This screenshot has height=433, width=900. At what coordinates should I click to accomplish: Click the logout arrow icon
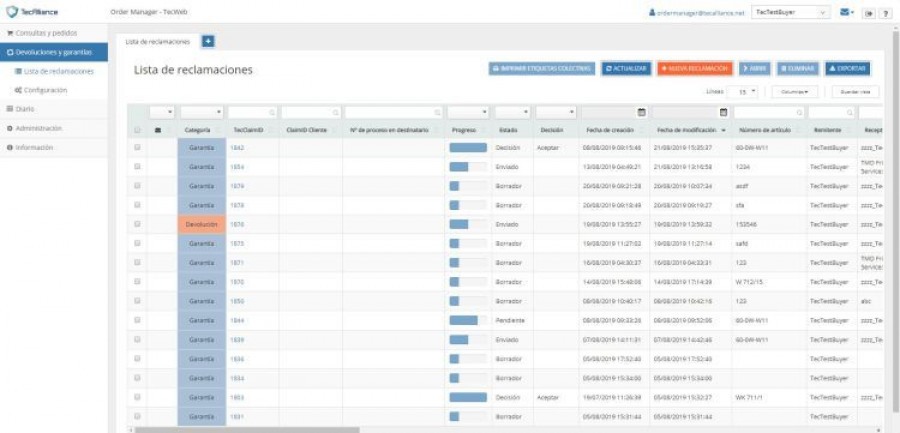click(x=869, y=13)
